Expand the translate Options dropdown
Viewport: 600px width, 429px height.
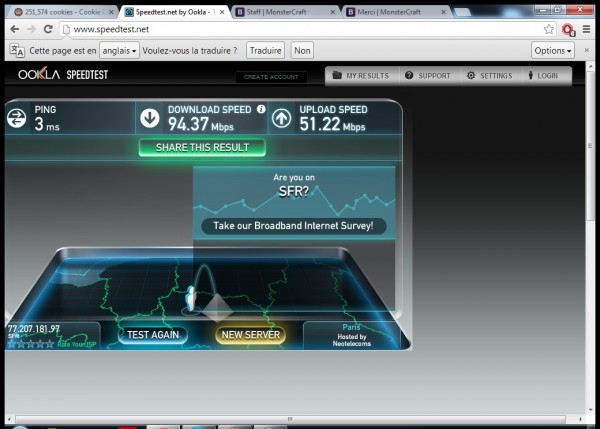[x=553, y=51]
